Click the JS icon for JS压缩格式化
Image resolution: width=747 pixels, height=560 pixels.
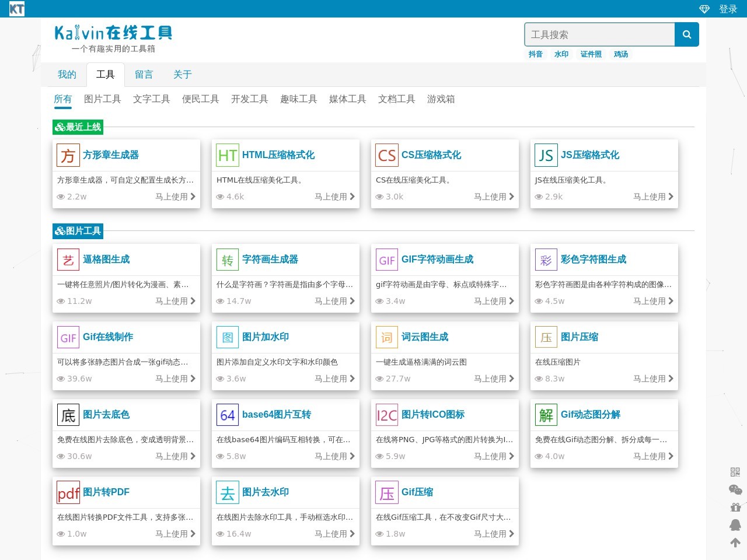[x=546, y=155]
